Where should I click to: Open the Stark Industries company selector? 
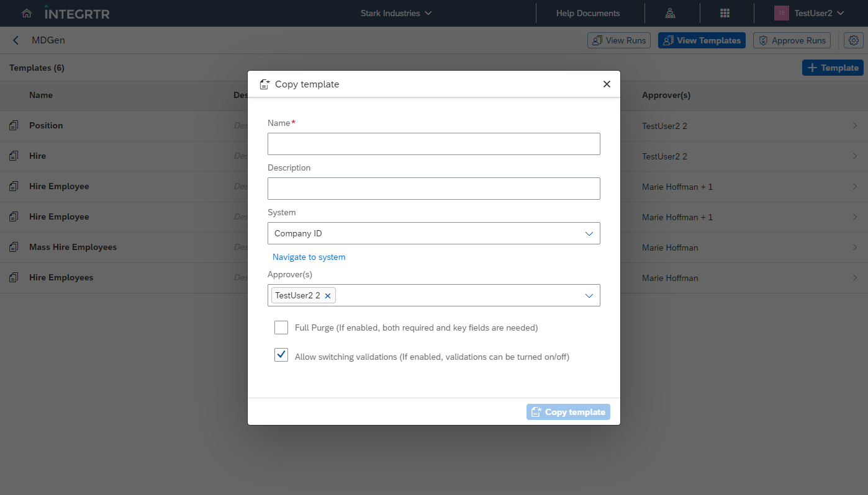(x=396, y=13)
